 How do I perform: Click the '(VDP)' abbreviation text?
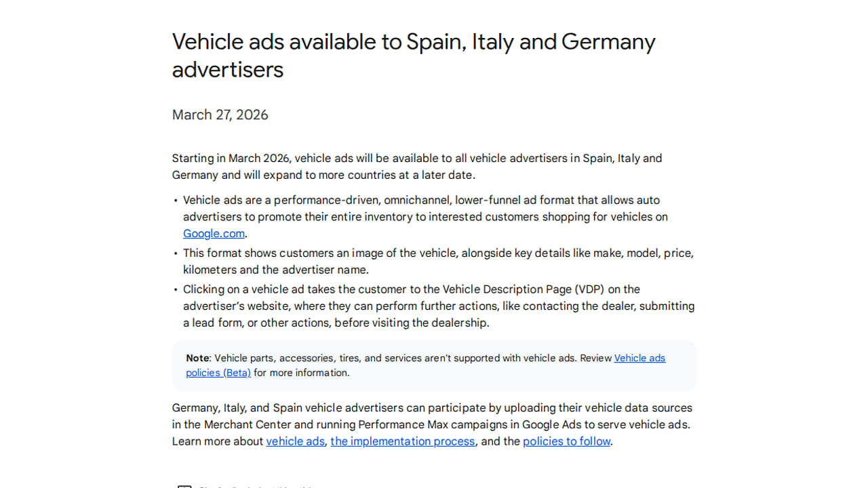pos(589,289)
